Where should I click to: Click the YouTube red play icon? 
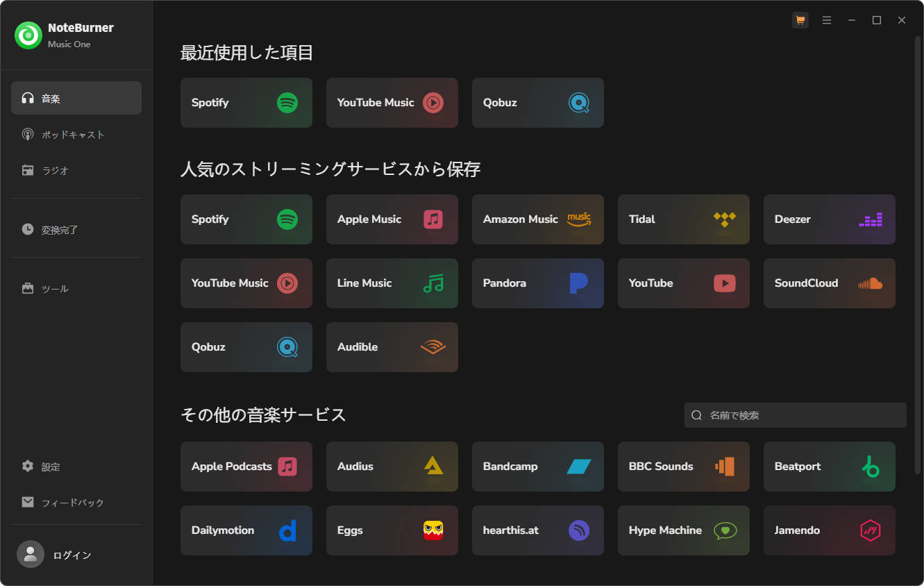coord(725,283)
